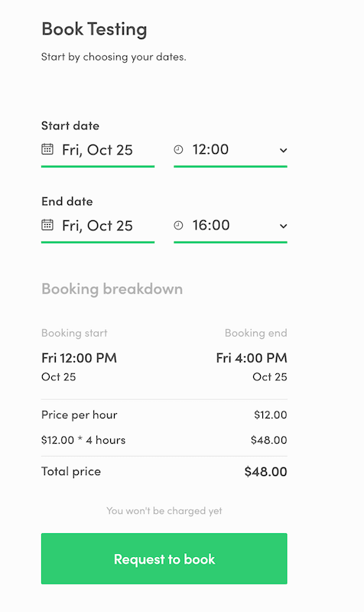Click the Total price amount $48.00
This screenshot has height=612, width=364.
[265, 471]
